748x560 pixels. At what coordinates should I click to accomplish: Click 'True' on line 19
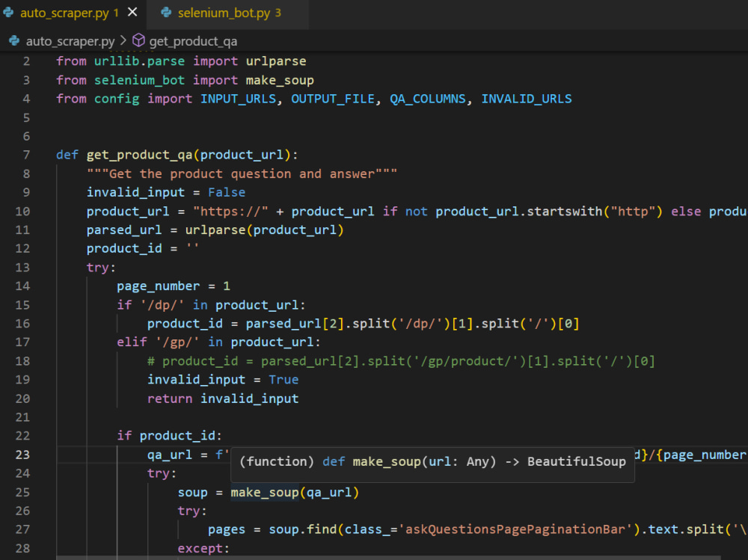pos(283,380)
